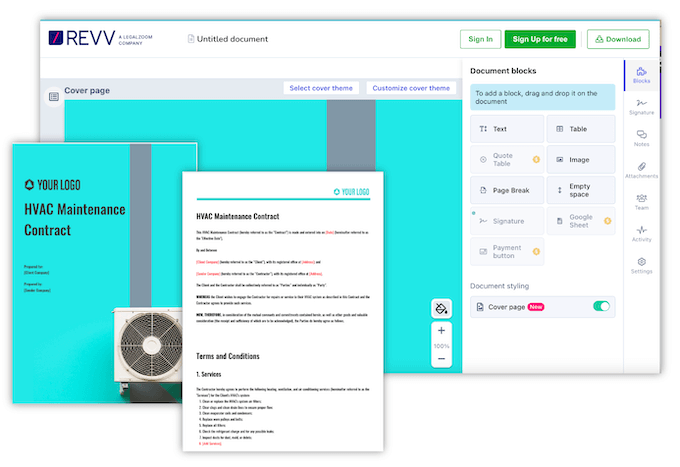Open the Team sidebar panel

coord(641,202)
